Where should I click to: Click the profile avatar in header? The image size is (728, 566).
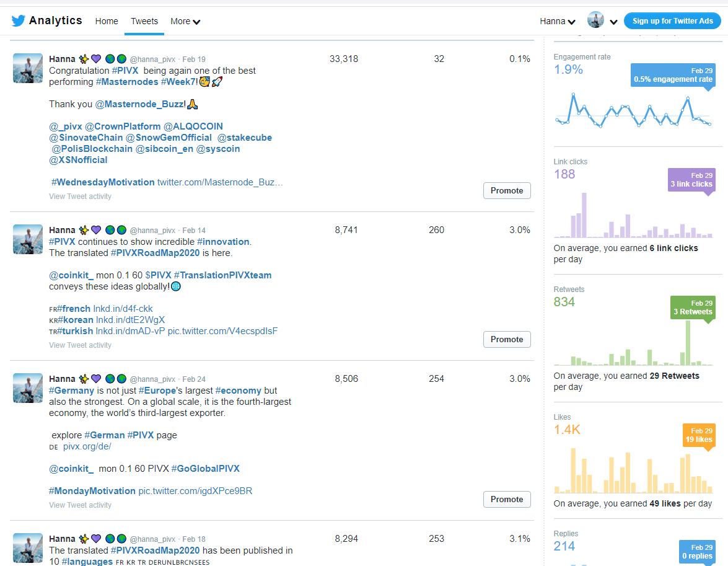[x=595, y=20]
